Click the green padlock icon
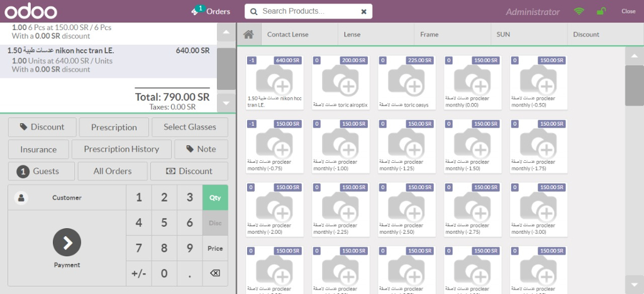644x294 pixels. (x=601, y=11)
